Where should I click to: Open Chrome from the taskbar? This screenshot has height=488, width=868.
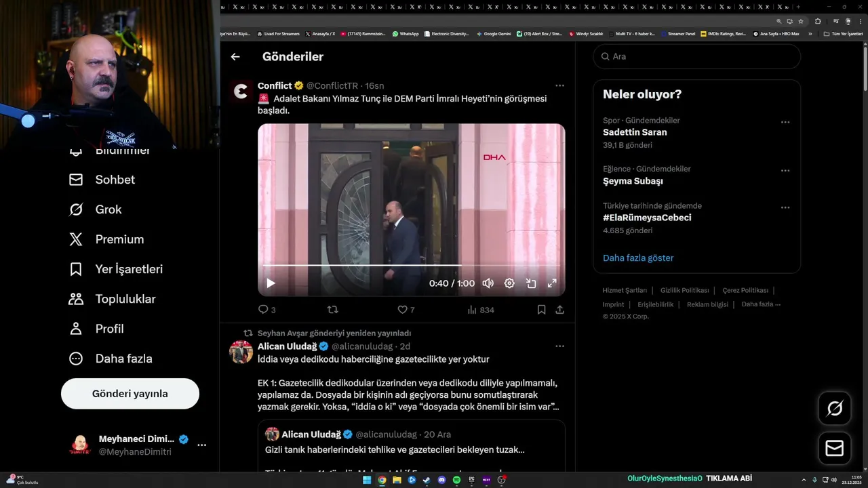click(x=382, y=480)
